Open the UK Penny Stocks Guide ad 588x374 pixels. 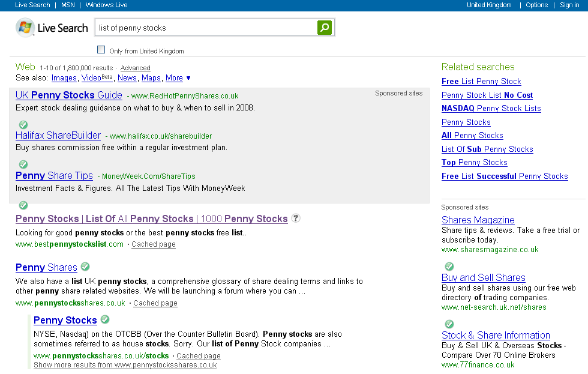click(69, 95)
